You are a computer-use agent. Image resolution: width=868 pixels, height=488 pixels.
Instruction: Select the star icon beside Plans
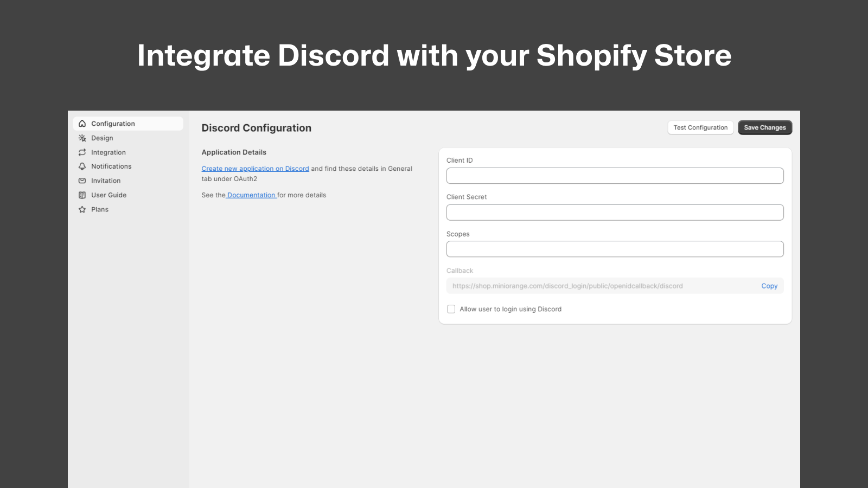tap(82, 209)
